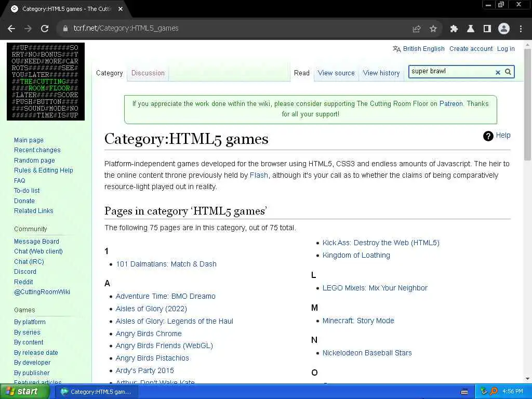Screen dimensions: 532x399
Task: Click the British English language link
Action: coord(424,49)
